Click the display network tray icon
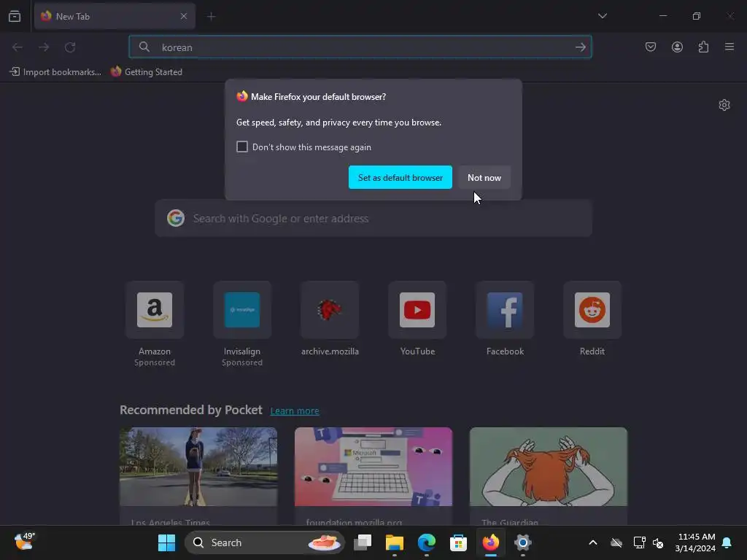The image size is (747, 560). click(x=639, y=542)
